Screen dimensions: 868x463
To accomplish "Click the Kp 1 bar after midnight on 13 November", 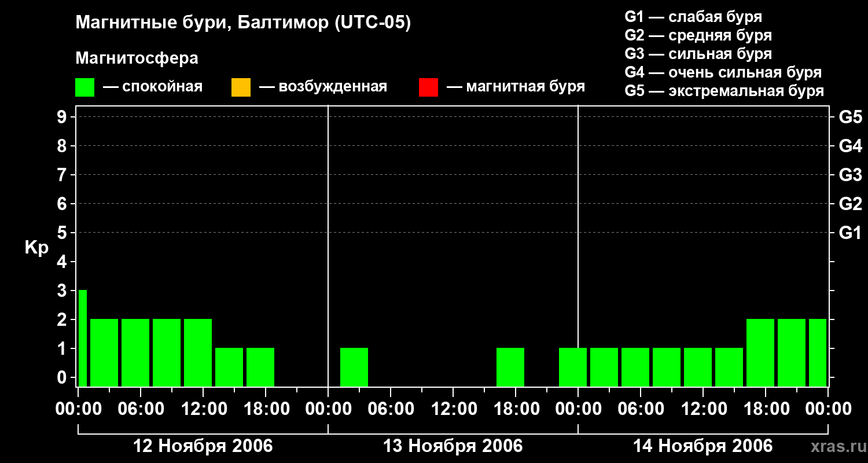I will click(354, 367).
